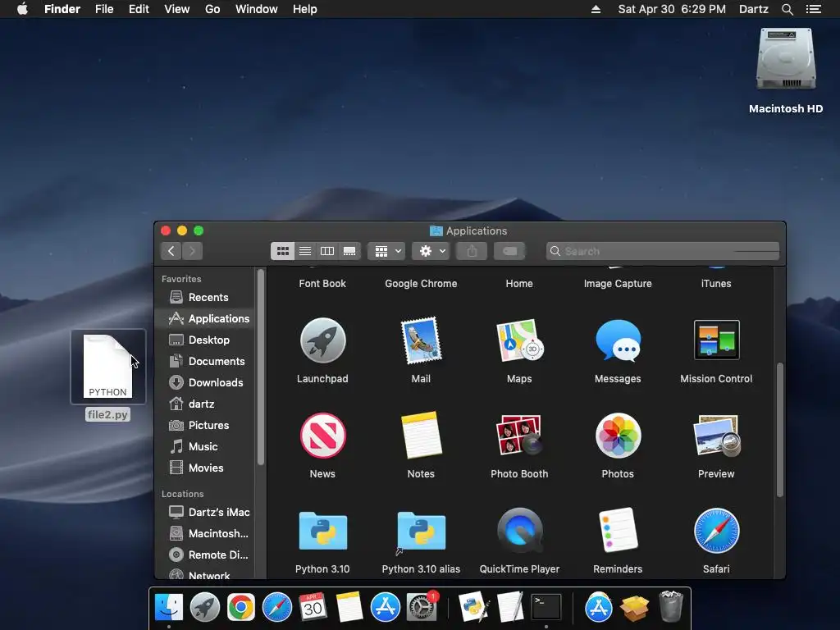Open the File menu

[104, 9]
